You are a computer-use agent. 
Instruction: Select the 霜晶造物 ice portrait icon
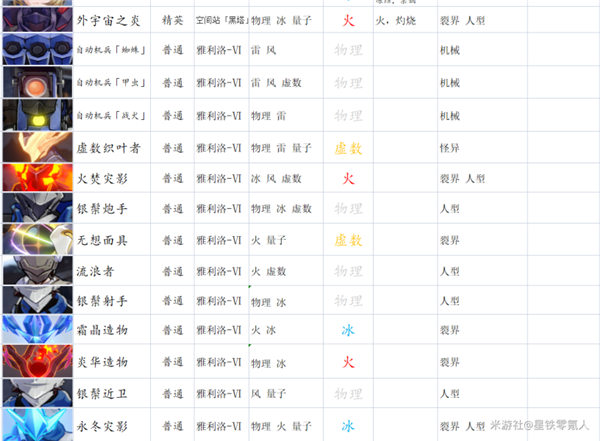(36, 330)
